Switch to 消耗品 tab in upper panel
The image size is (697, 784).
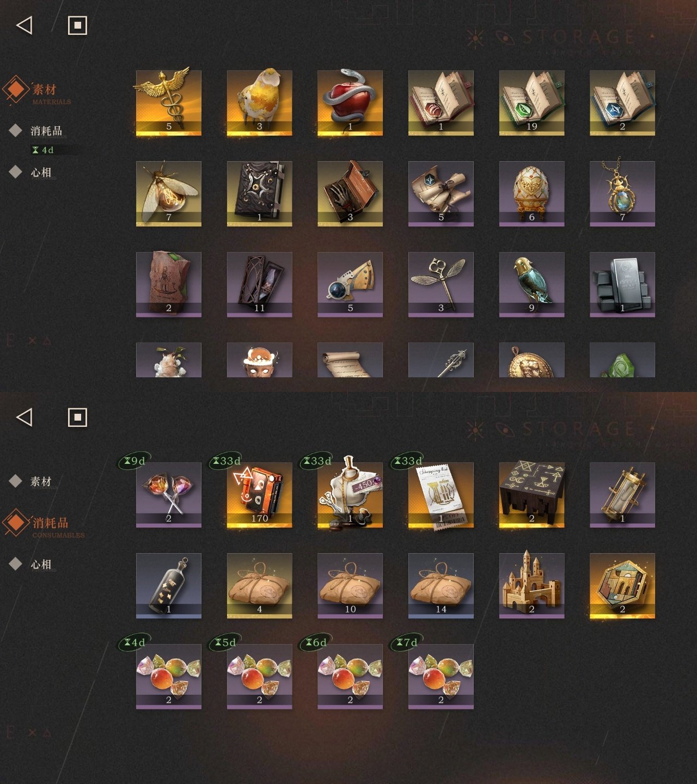click(46, 131)
